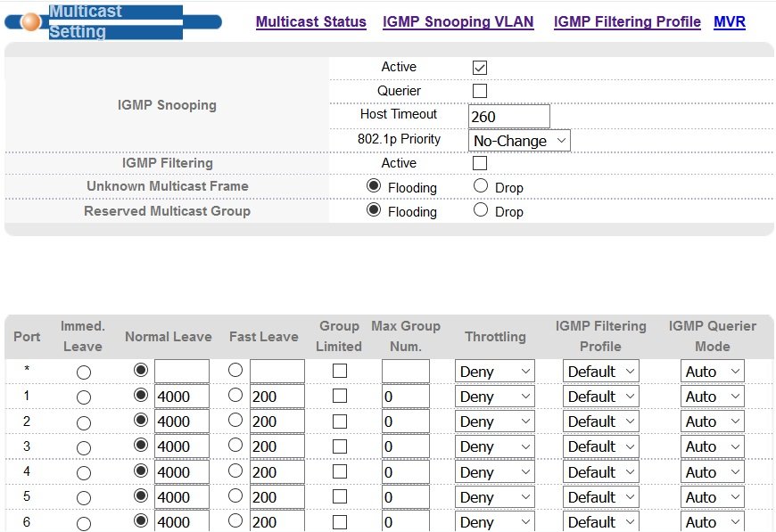Screen dimensions: 776x532
Task: Open the Multicast Status link
Action: (x=310, y=22)
